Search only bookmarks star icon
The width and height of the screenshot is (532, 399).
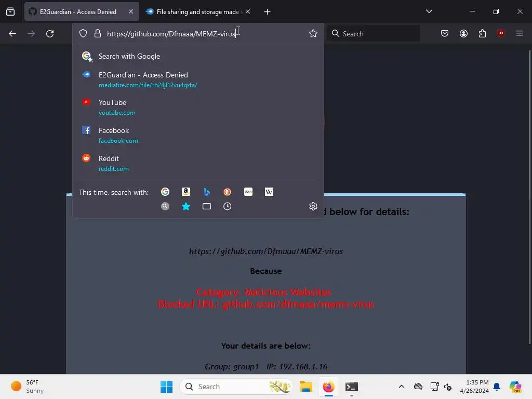(186, 206)
